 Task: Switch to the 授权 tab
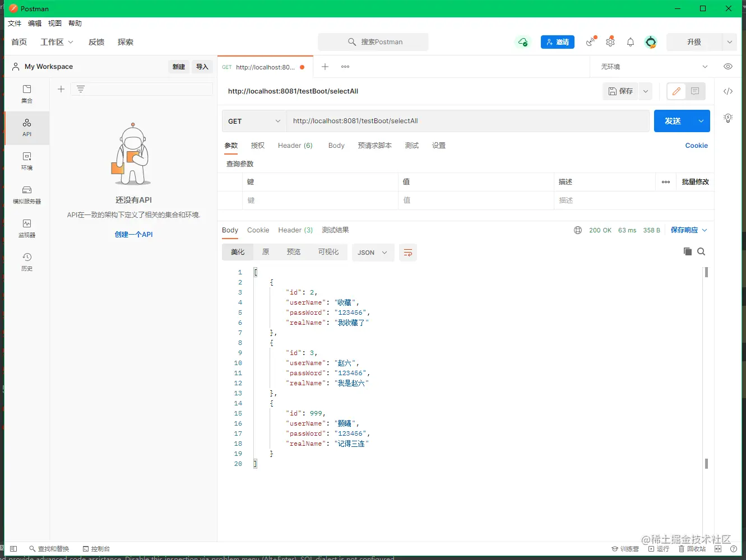258,146
